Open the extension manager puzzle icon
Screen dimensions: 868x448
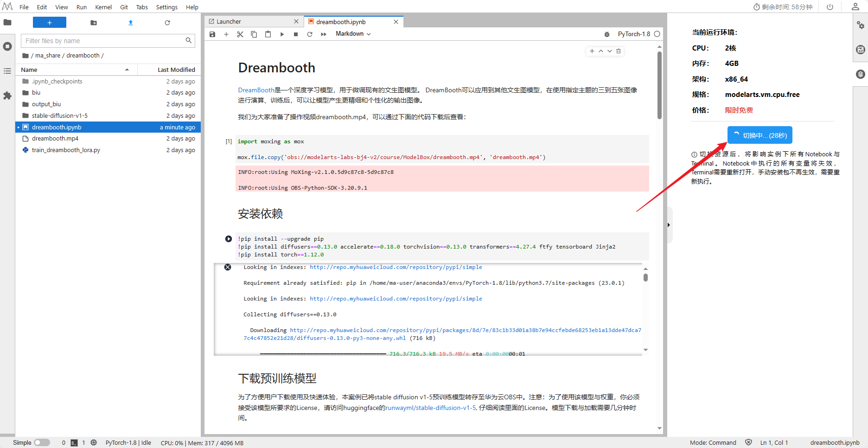coord(7,96)
